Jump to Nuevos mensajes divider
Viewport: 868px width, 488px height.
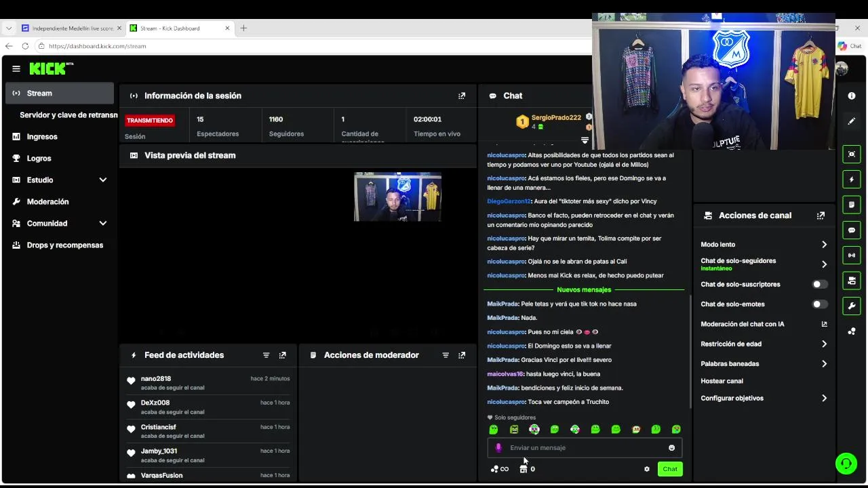584,290
